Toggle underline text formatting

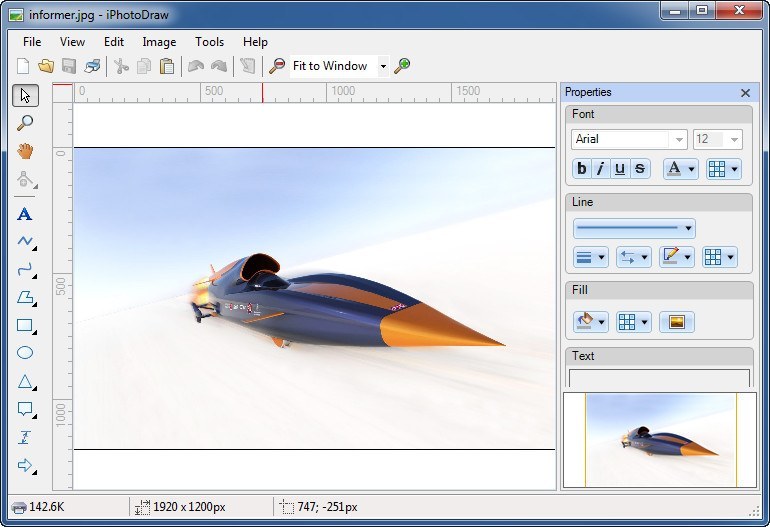[x=620, y=168]
